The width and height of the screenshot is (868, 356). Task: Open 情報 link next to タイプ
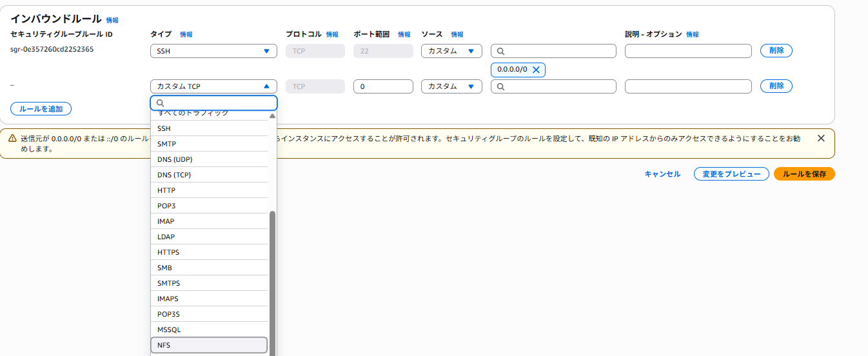coord(186,34)
